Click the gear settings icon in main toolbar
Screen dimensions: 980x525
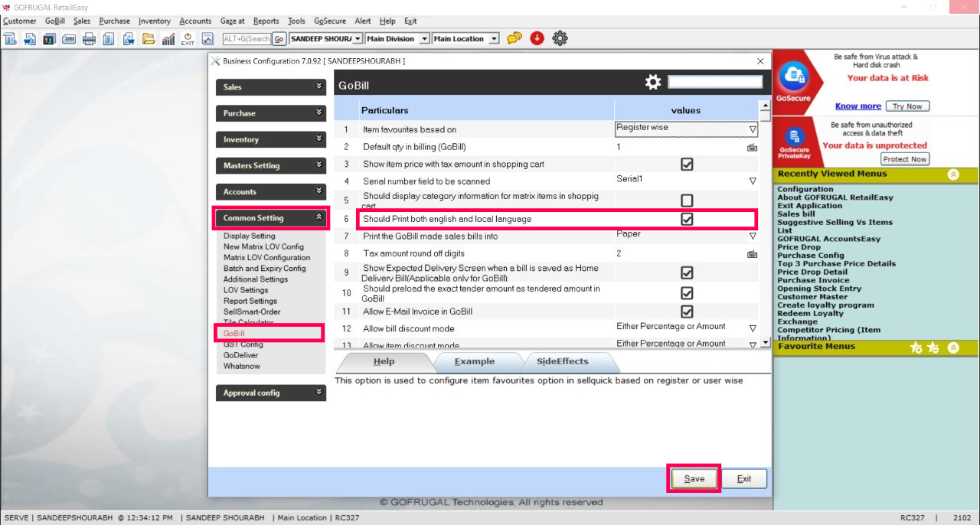[x=560, y=38]
